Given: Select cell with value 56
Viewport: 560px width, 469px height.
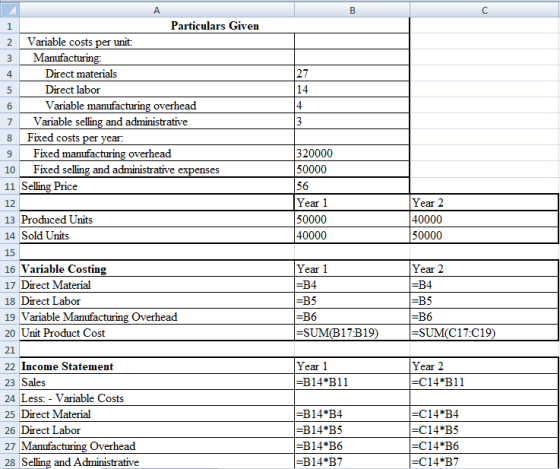Looking at the screenshot, I should coord(352,186).
